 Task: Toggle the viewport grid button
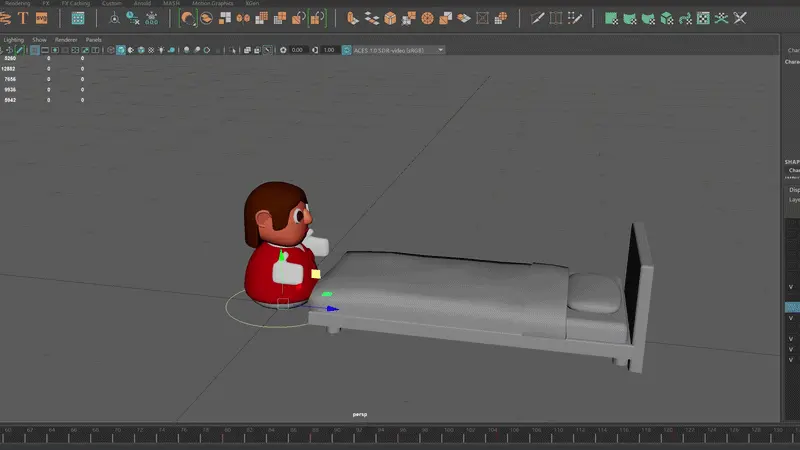click(x=34, y=50)
